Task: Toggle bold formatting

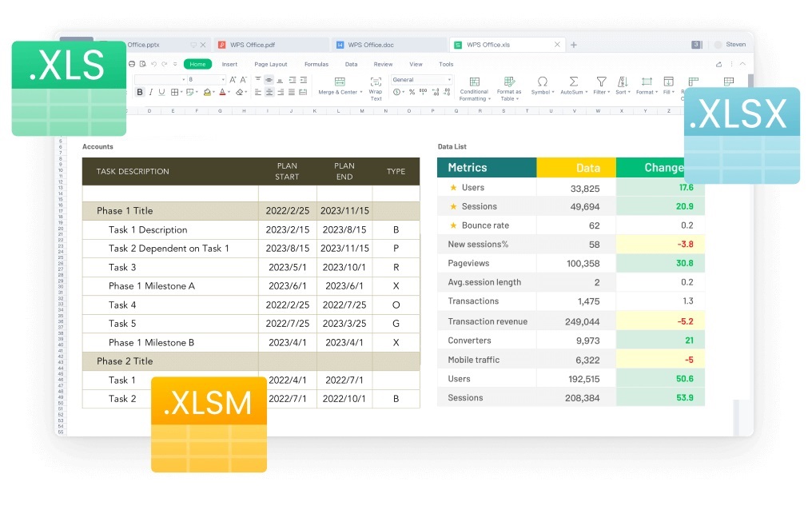Action: click(x=140, y=90)
